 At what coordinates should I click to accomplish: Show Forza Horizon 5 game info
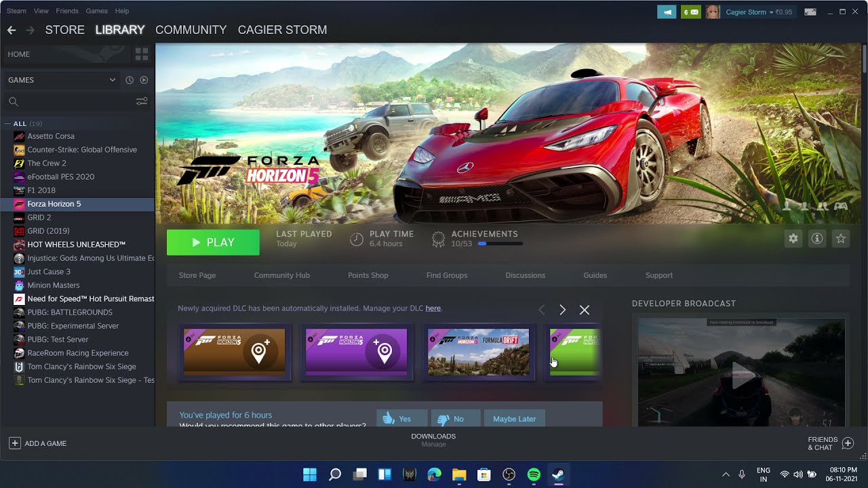(817, 239)
